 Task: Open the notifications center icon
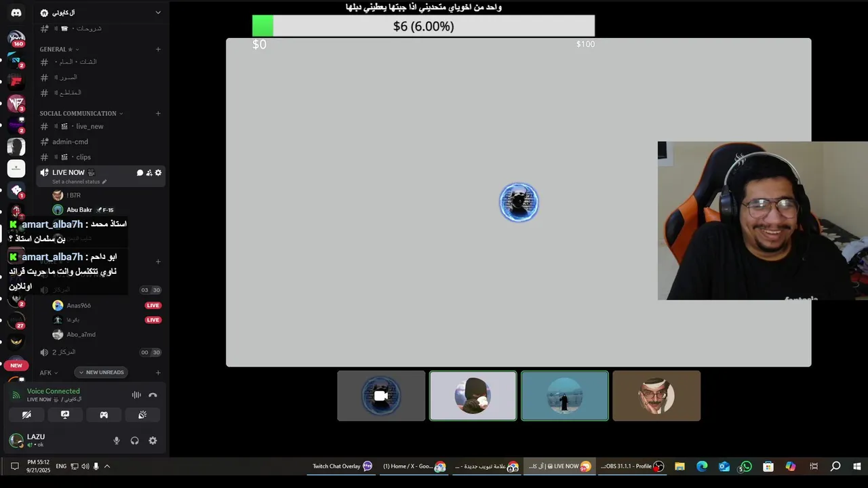14,466
